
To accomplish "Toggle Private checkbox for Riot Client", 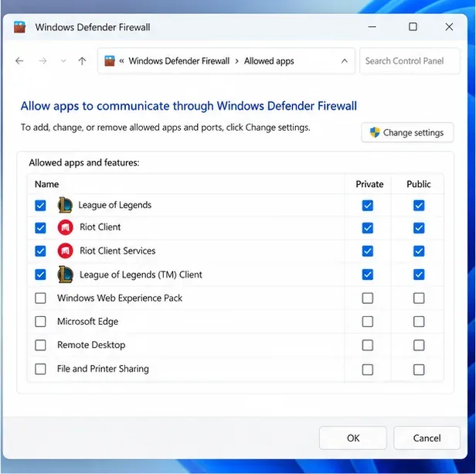I will 367,228.
